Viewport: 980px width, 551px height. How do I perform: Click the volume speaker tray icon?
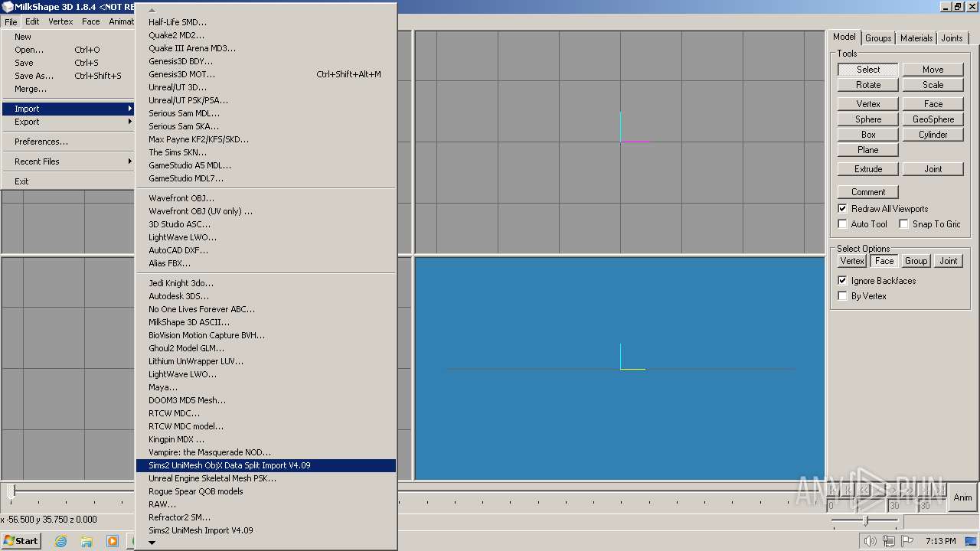[870, 541]
